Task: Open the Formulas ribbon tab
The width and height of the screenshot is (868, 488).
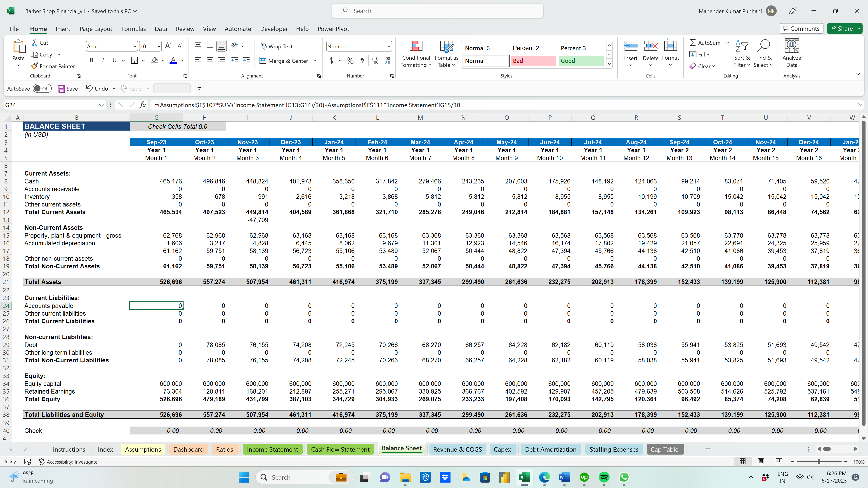Action: pyautogui.click(x=133, y=29)
